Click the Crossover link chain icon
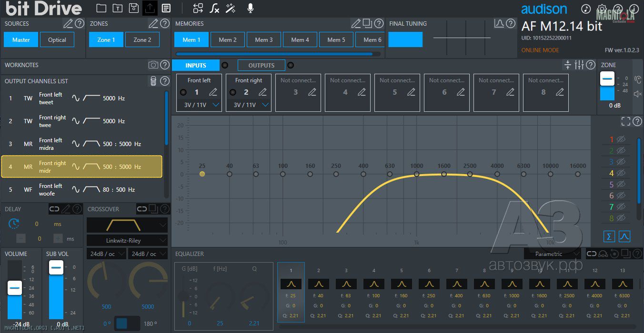Screen dimensions: 644x333 (142, 209)
